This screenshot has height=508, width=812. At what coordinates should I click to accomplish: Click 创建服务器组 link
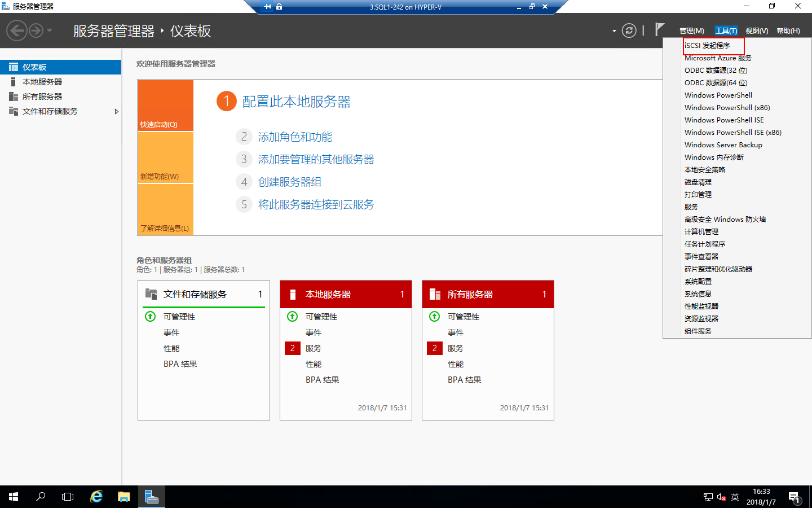[x=290, y=182]
